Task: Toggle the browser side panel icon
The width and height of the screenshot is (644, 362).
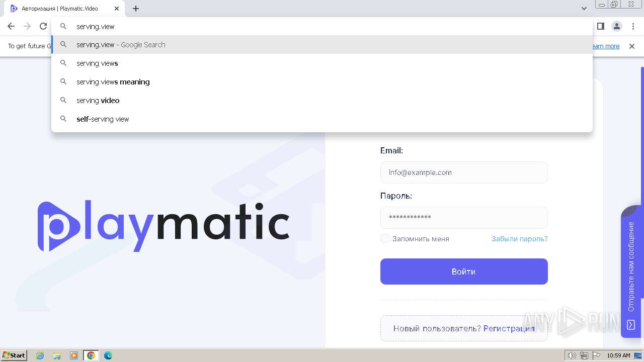Action: pyautogui.click(x=600, y=26)
